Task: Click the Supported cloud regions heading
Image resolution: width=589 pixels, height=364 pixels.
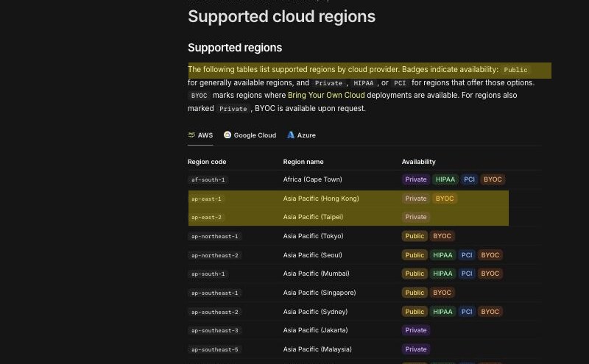Action: coord(281,16)
